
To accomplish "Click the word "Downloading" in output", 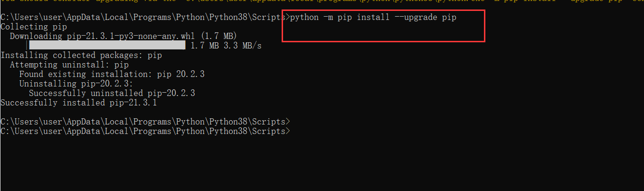I will coord(36,36).
